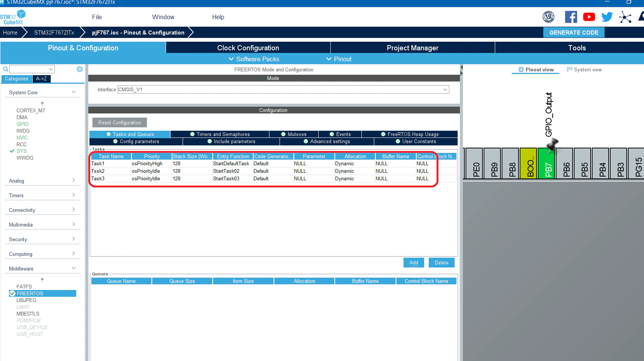Image resolution: width=644 pixels, height=361 pixels.
Task: Click the FREERTOS green check icon
Action: click(12, 293)
